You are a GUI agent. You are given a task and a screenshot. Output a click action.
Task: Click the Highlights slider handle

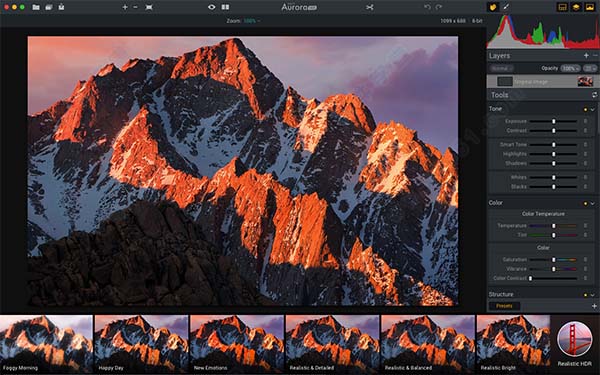(x=553, y=154)
